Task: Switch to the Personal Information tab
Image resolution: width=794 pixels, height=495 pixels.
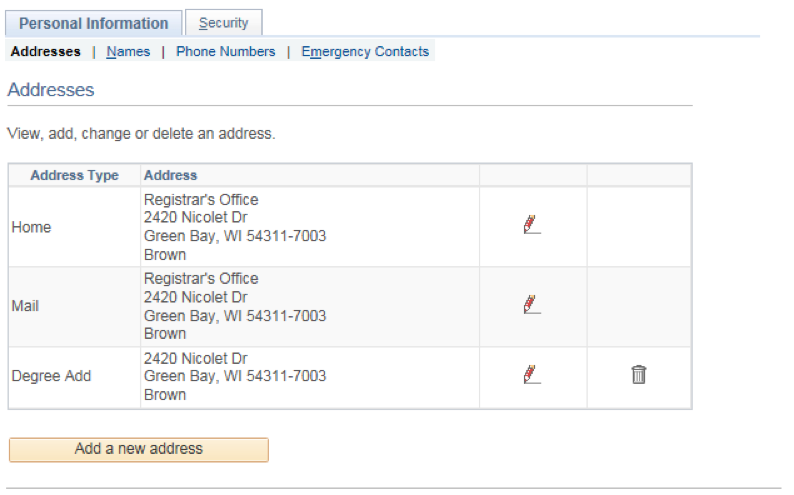Action: 94,23
